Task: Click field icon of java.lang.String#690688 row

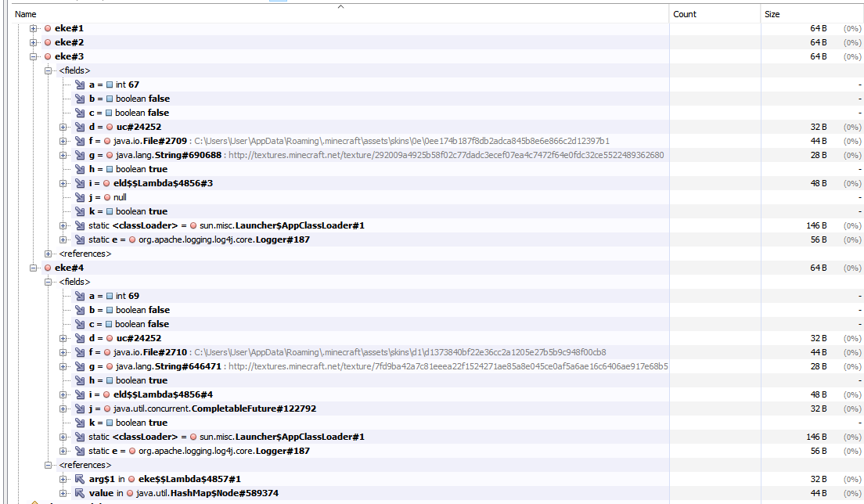Action: (x=80, y=155)
